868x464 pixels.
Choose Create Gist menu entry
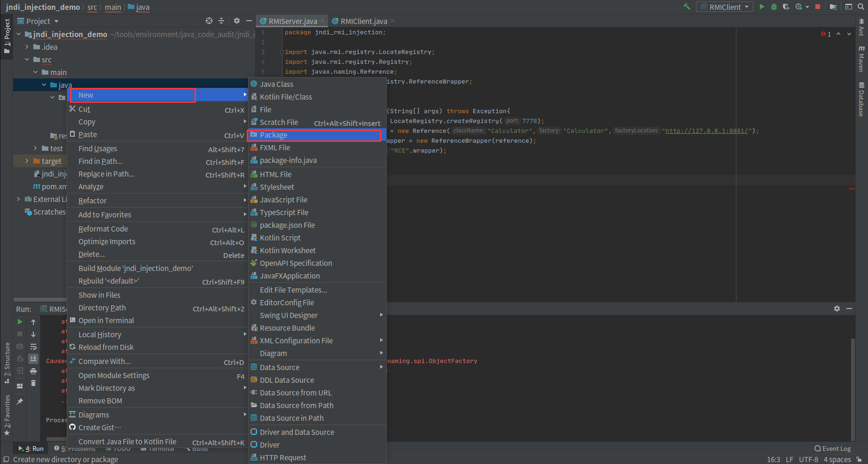158,427
